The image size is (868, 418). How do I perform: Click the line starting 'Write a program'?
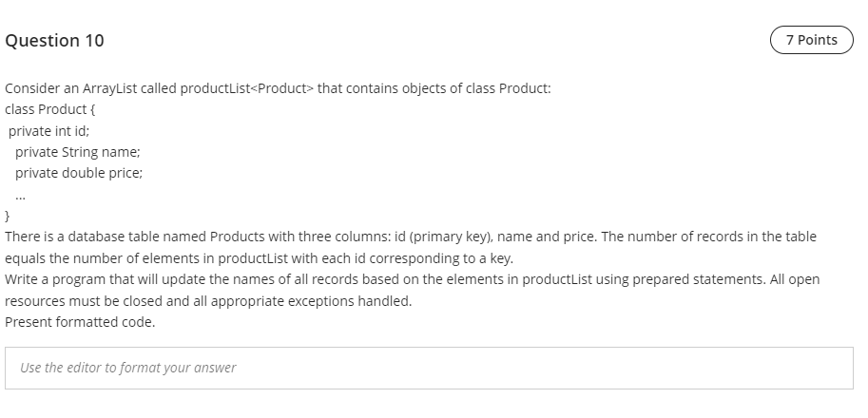[x=413, y=279]
